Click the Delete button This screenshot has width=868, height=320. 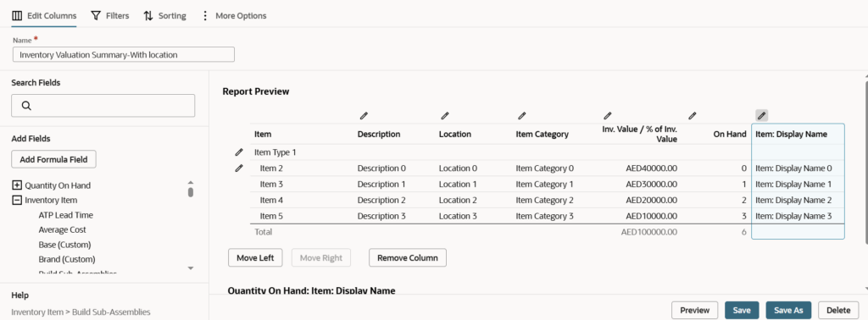pyautogui.click(x=838, y=310)
